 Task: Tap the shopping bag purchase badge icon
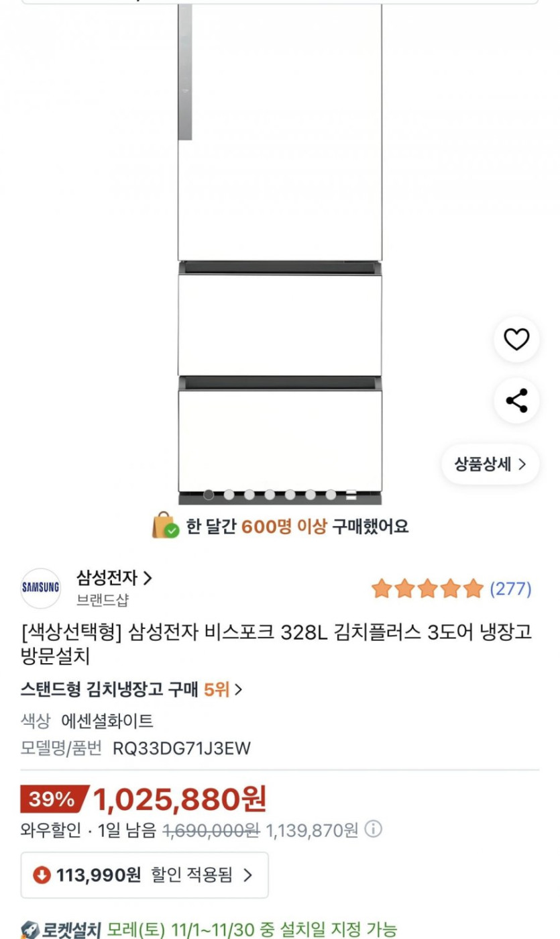coord(165,526)
